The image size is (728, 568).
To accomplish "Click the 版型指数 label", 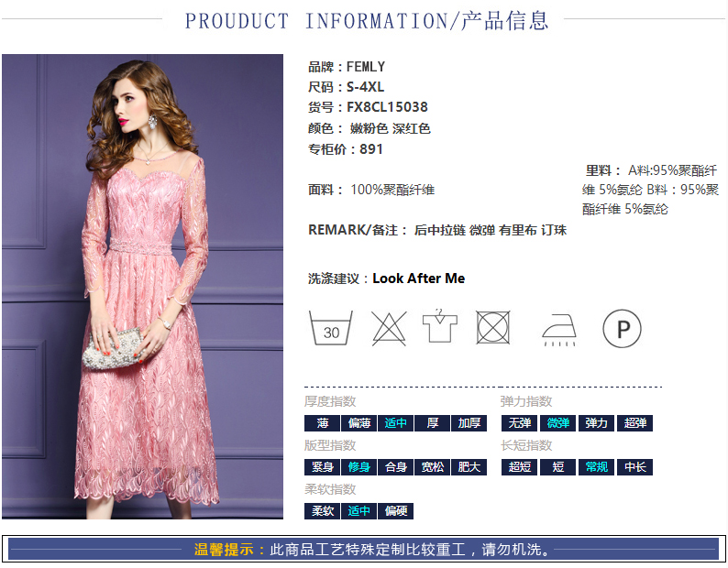I will point(330,445).
